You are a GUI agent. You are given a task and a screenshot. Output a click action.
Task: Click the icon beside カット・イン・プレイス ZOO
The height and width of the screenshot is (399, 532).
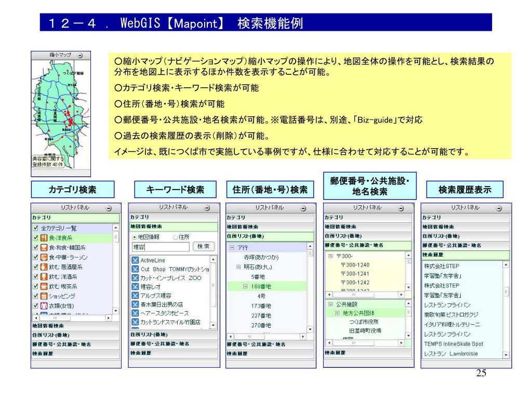(135, 278)
